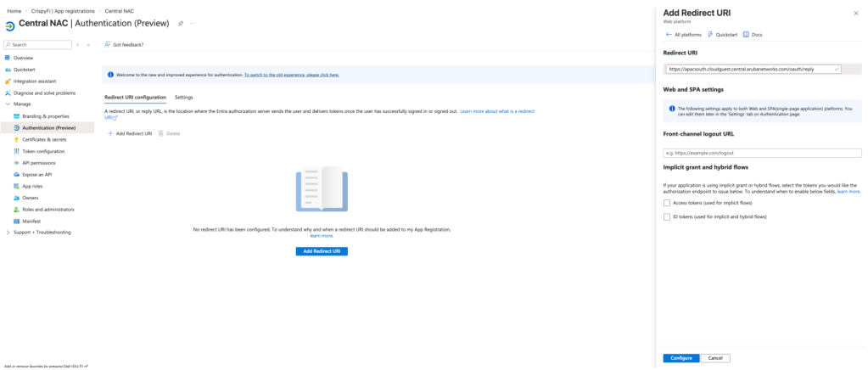Switch to the Settings tab
This screenshot has width=868, height=370.
point(183,98)
